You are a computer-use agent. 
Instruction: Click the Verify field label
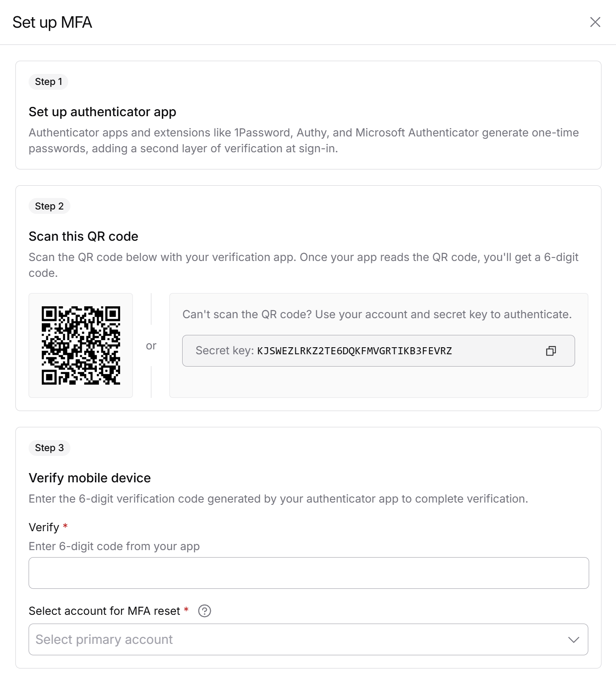point(44,527)
